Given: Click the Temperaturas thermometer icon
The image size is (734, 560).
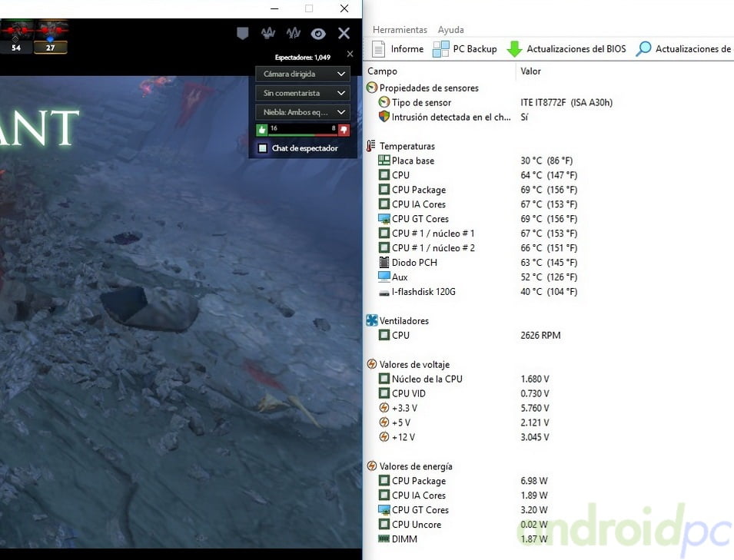Looking at the screenshot, I should (x=370, y=146).
